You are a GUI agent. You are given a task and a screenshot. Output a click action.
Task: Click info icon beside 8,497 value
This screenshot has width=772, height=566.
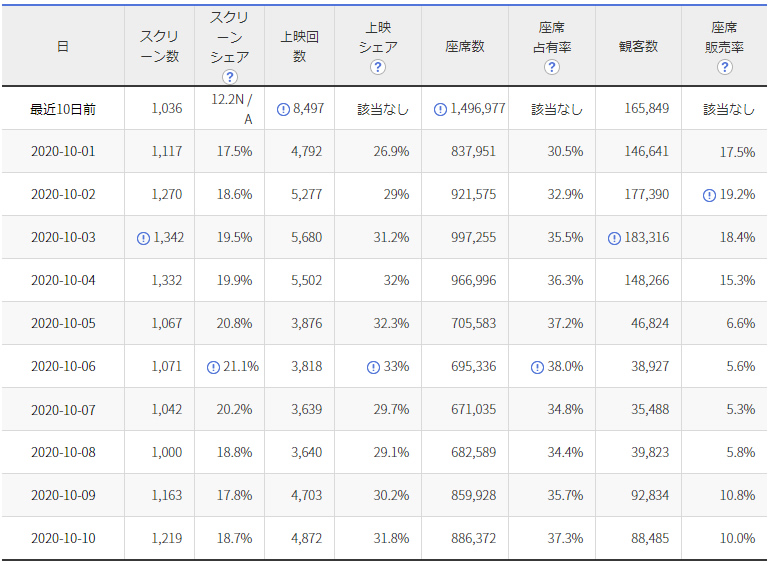tap(283, 109)
